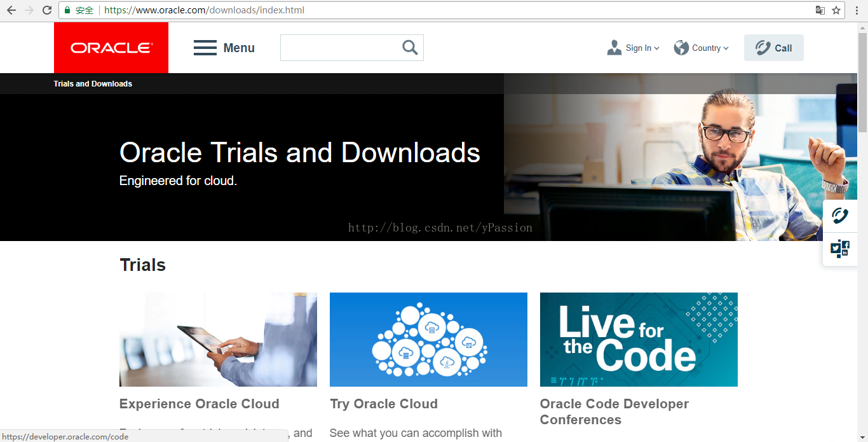
Task: Click the browser forward arrow
Action: [x=29, y=10]
